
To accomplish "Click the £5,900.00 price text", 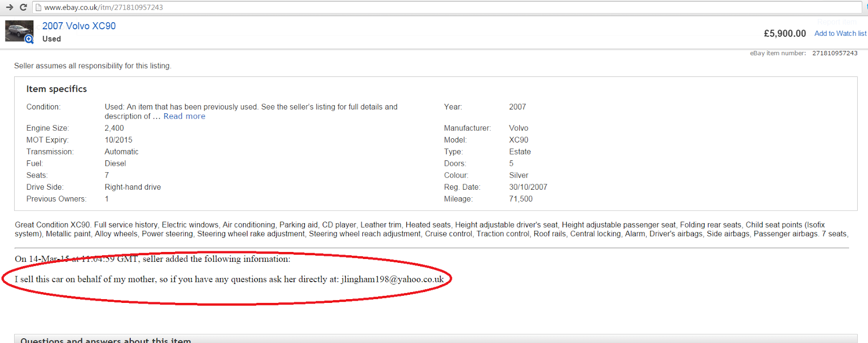I will pyautogui.click(x=785, y=34).
